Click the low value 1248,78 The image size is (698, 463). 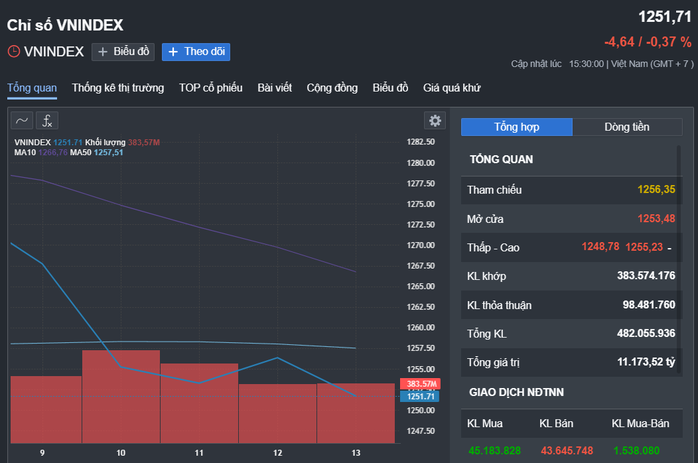600,247
